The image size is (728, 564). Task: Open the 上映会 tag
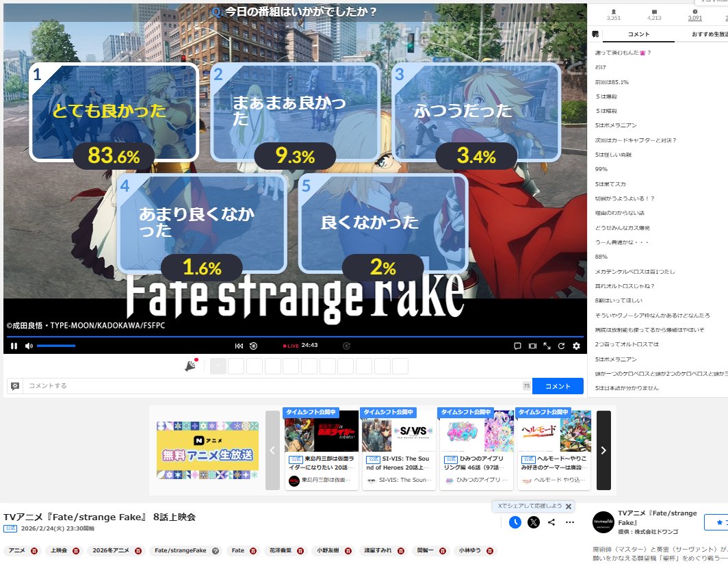[59, 550]
